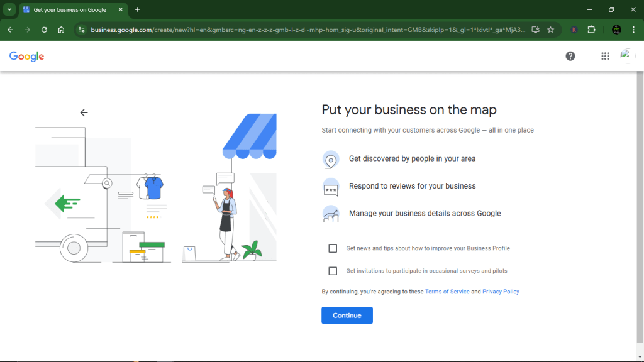The image size is (644, 362).
Task: Click the browser Home icon
Action: [x=62, y=29]
